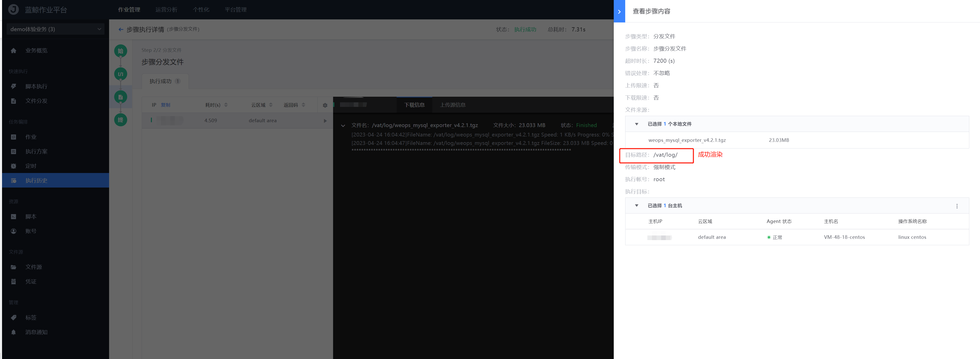Click the 正常 agent status
Viewport: 980px width, 359px height.
(775, 238)
